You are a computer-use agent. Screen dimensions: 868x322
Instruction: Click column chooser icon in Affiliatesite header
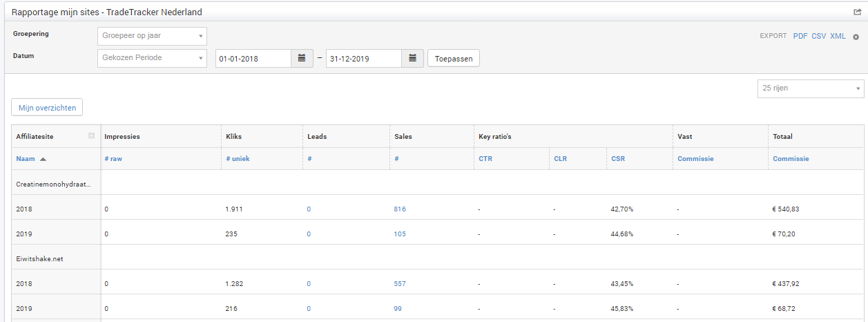click(x=91, y=136)
